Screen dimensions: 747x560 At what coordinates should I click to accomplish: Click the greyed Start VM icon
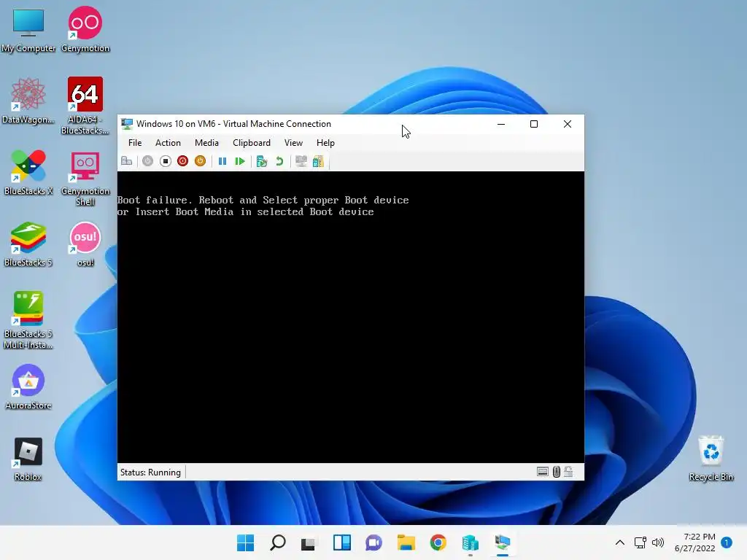click(147, 161)
